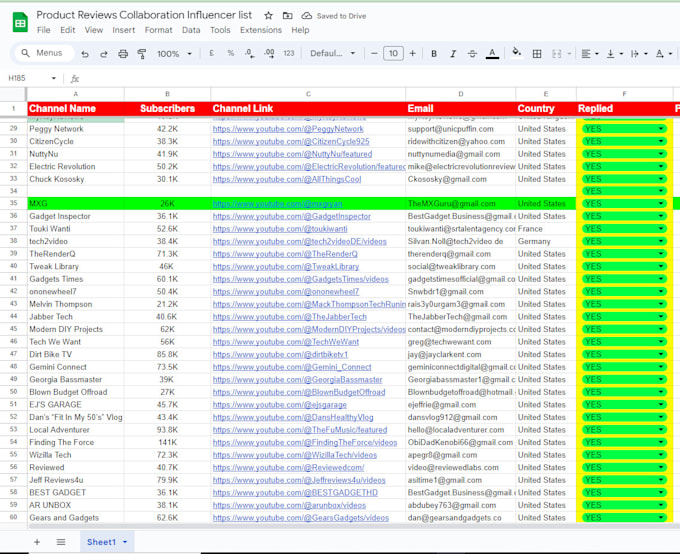Open the GadgetInspector channel link
Screen dimensions: 680x554
tap(291, 216)
